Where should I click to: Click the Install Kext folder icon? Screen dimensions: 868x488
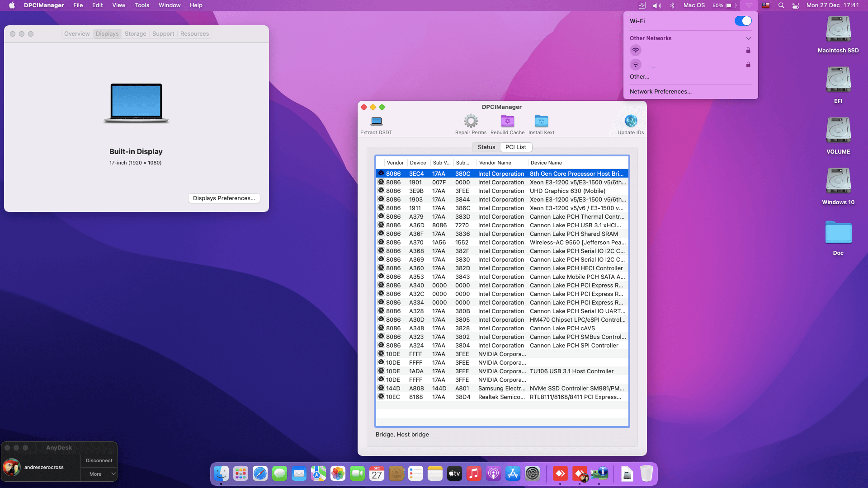click(541, 121)
